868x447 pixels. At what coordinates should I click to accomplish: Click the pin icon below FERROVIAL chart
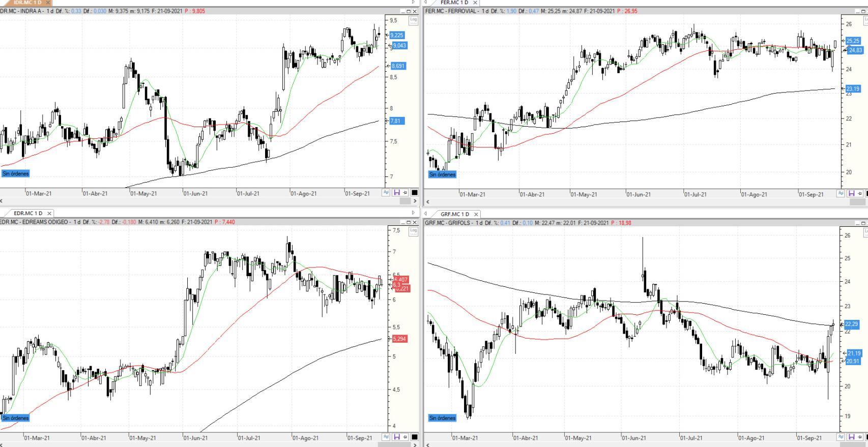(859, 194)
